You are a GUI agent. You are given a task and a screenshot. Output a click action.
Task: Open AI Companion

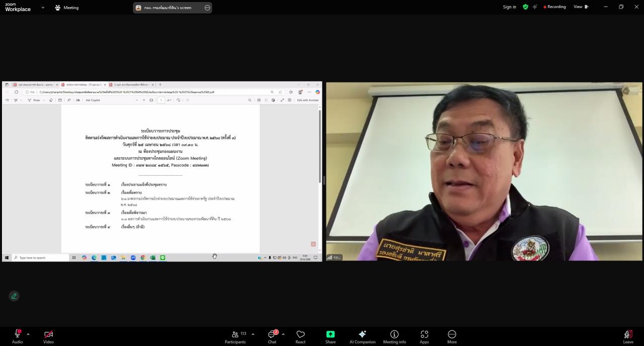[x=362, y=336]
